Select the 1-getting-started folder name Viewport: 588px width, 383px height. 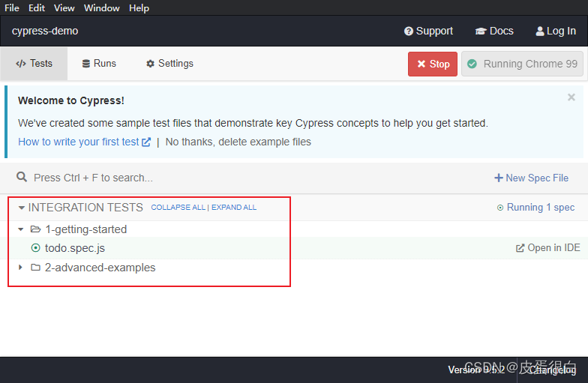click(x=85, y=229)
